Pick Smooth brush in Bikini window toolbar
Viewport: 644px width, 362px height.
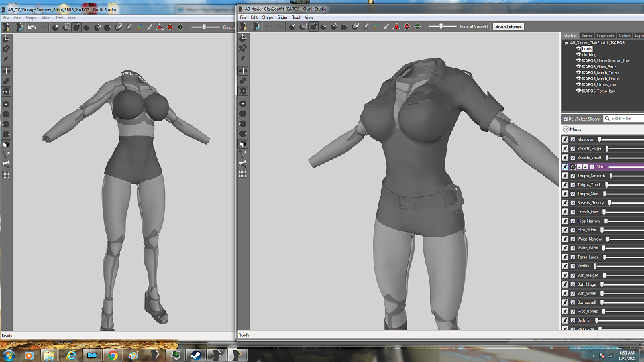tap(107, 27)
